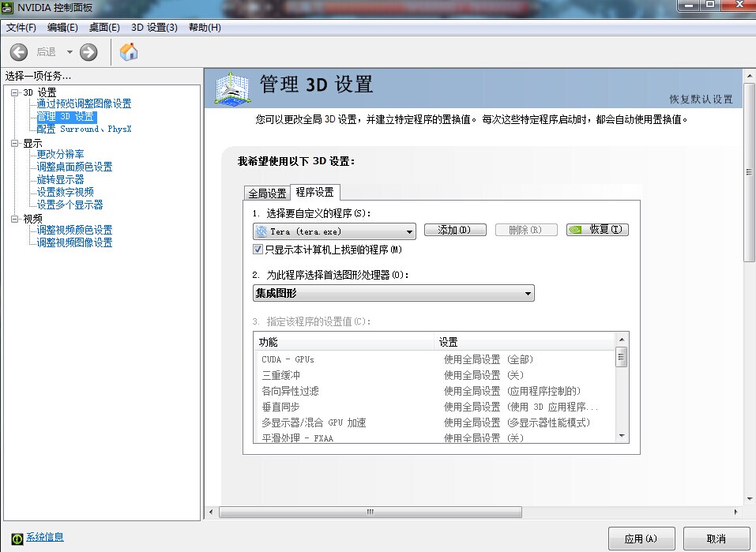This screenshot has width=756, height=552.
Task: Click the 功能 column header
Action: (344, 342)
